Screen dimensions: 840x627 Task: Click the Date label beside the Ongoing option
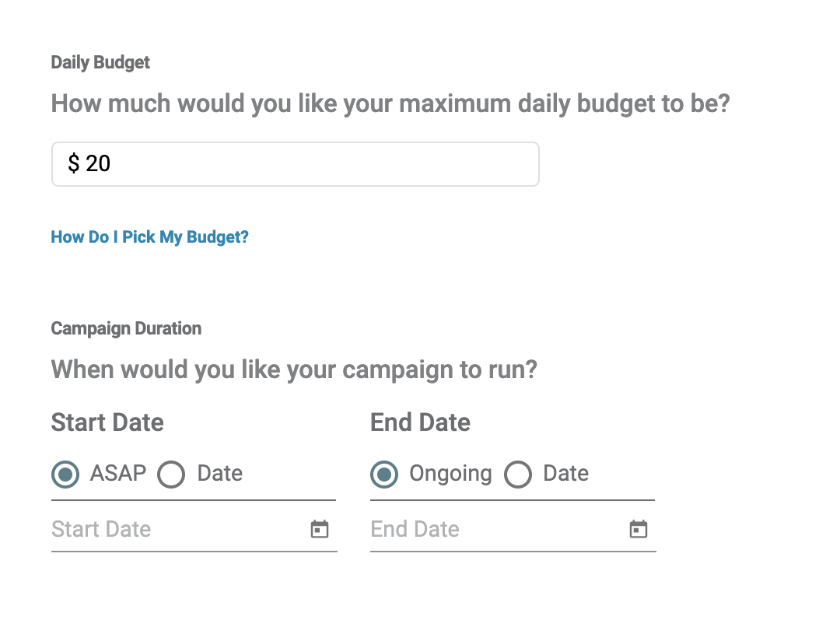click(x=565, y=473)
